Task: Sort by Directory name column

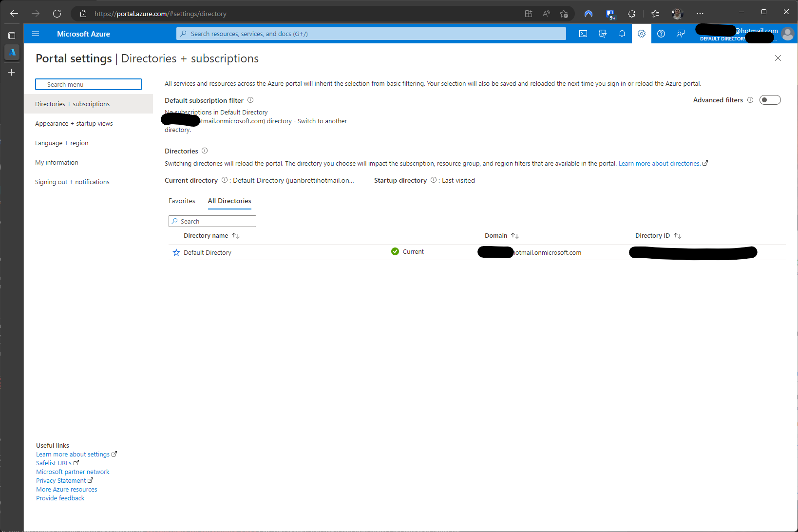Action: 211,236
